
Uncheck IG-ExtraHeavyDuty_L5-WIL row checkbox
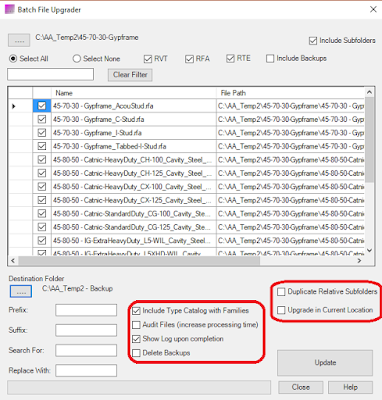pyautogui.click(x=42, y=240)
